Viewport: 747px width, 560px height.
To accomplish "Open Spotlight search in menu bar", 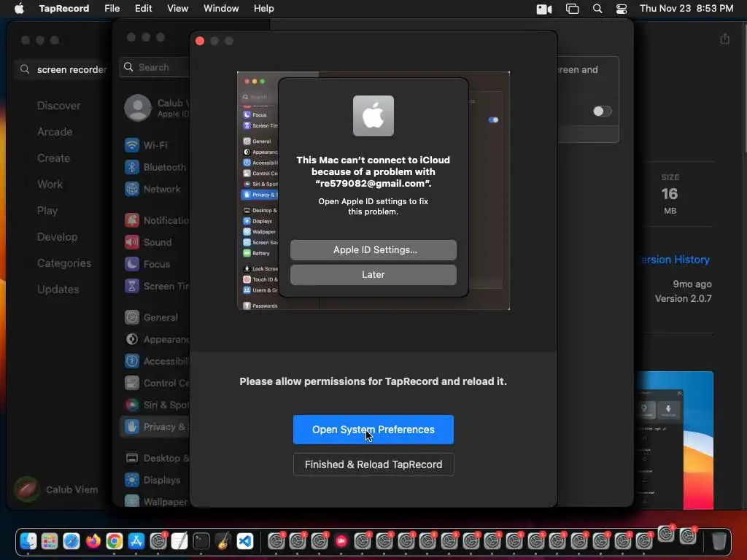I will 597,9.
